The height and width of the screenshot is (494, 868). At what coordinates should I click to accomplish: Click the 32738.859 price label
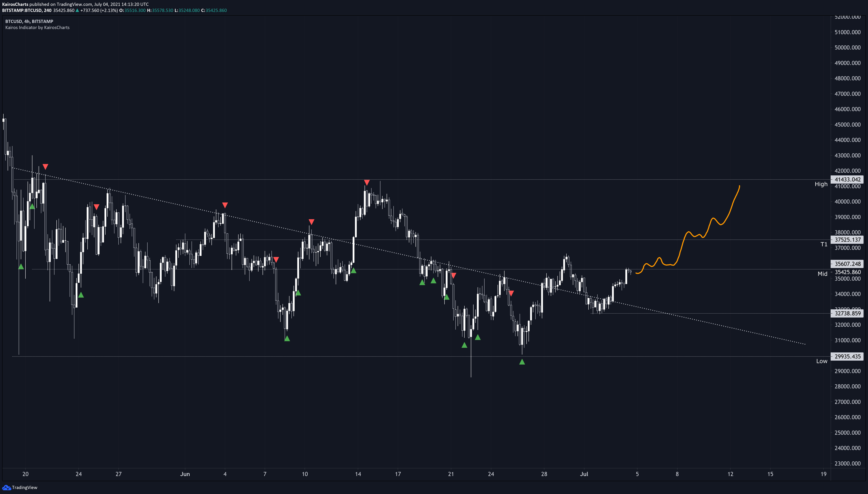point(847,313)
